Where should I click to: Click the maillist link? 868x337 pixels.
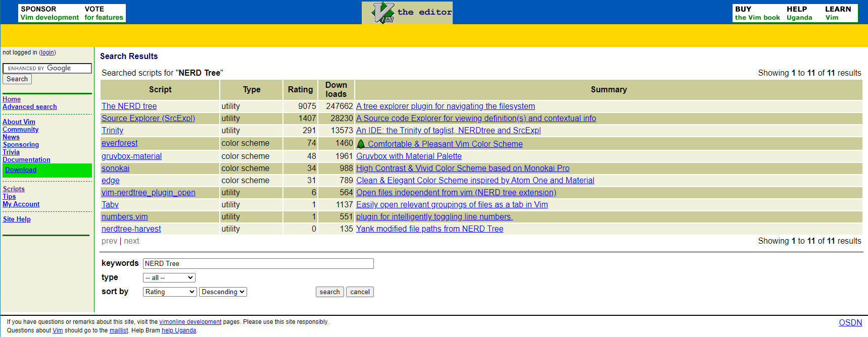click(119, 330)
